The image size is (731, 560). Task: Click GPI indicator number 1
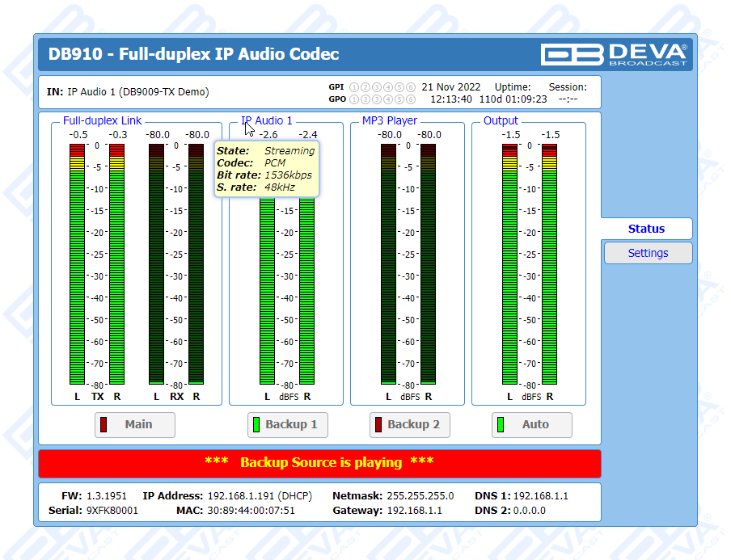coord(353,87)
